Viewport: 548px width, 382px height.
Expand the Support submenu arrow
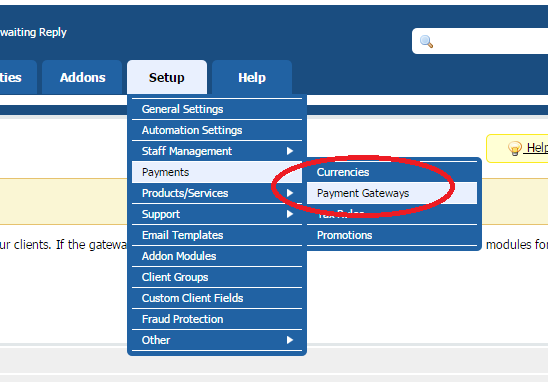[x=289, y=214]
